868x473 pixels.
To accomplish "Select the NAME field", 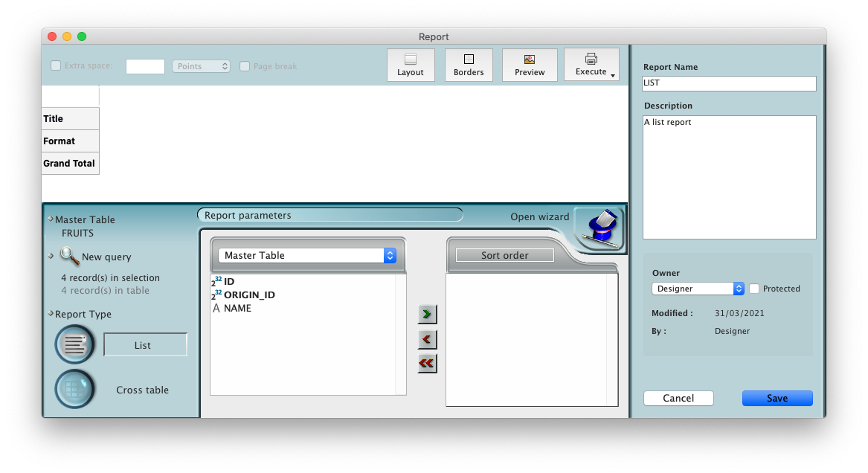I will [x=303, y=308].
